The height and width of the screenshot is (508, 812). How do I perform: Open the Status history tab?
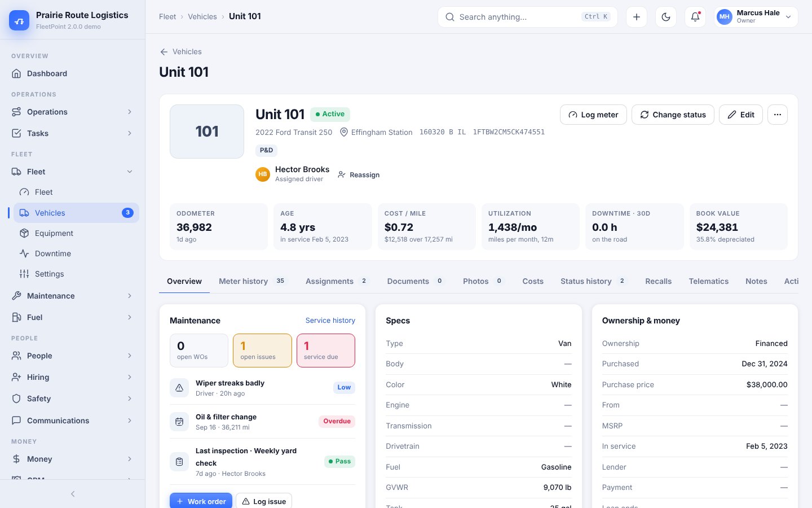click(x=593, y=281)
